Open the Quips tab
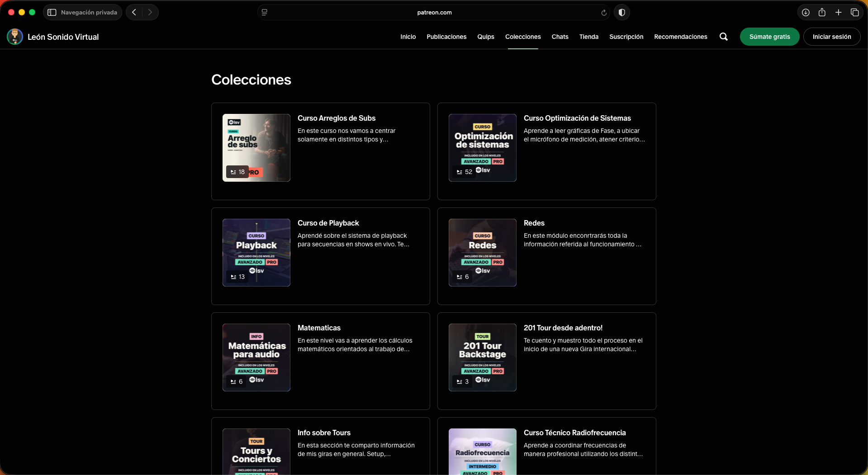The image size is (868, 475). point(486,37)
